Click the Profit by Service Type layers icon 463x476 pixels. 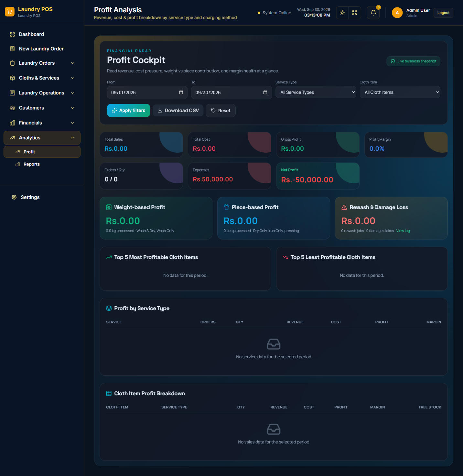pos(109,308)
